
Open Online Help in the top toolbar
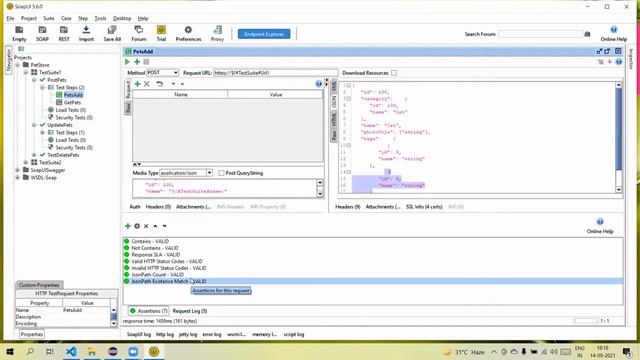pyautogui.click(x=613, y=33)
